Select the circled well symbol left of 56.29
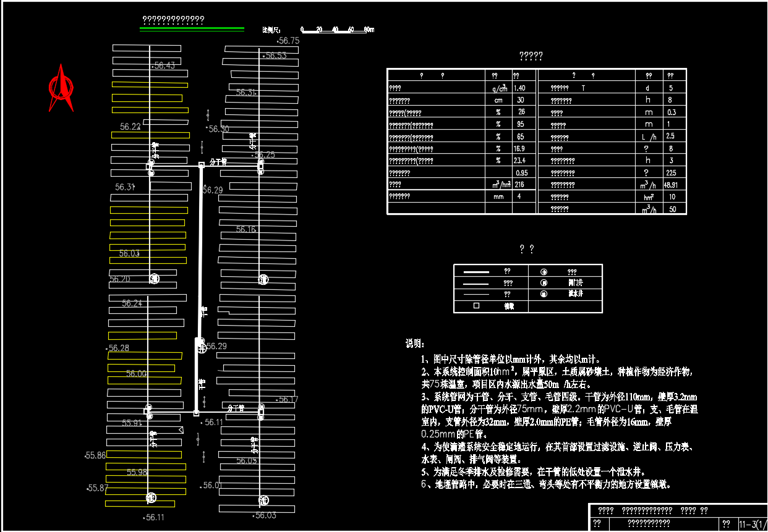The height and width of the screenshot is (532, 768). 201,348
